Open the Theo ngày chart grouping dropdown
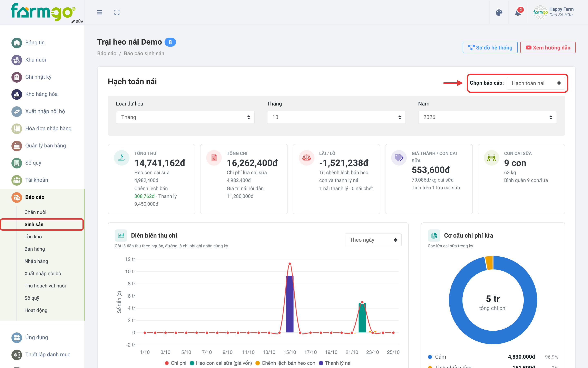 coord(373,240)
